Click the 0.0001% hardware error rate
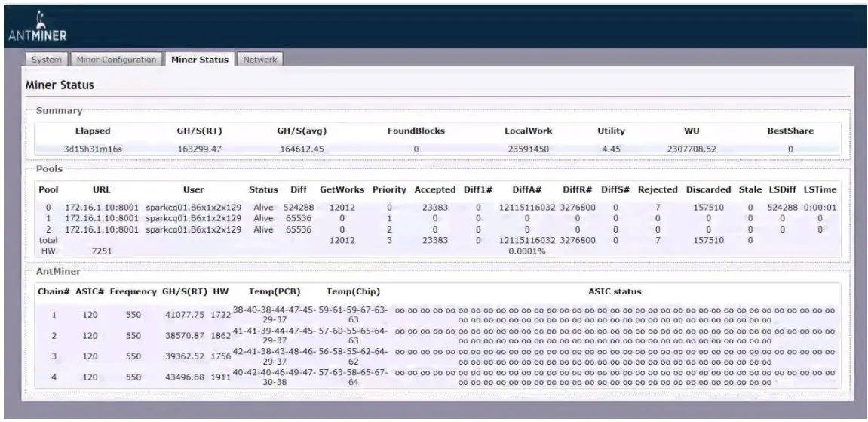Screen dimensions: 868x422 527,251
